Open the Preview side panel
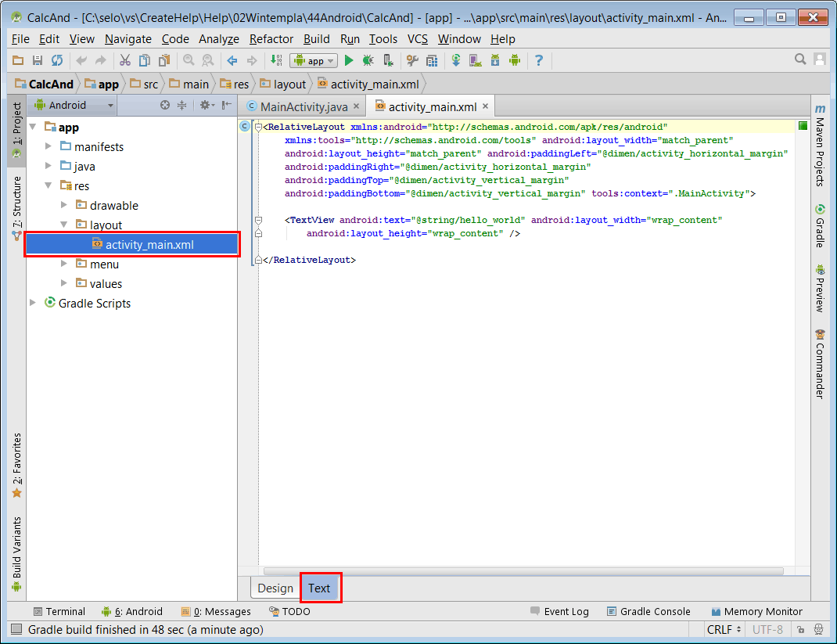The height and width of the screenshot is (644, 837). pyautogui.click(x=820, y=288)
